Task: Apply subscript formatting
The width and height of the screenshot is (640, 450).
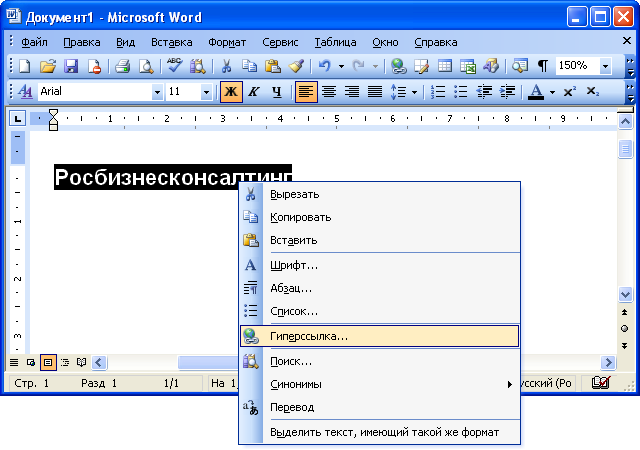Action: 593,91
